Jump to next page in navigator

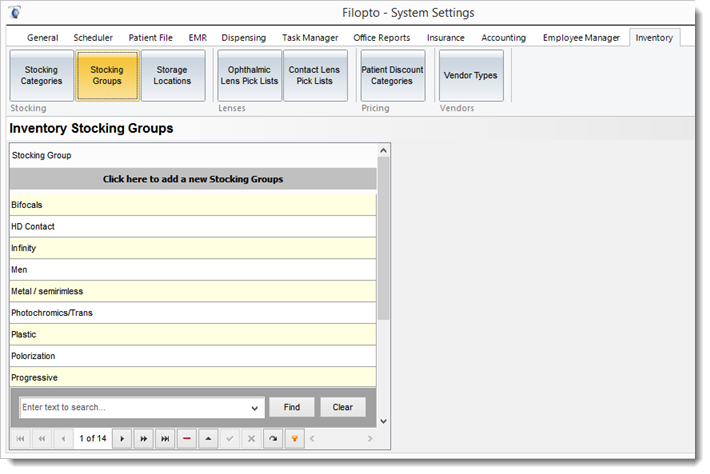(x=144, y=439)
